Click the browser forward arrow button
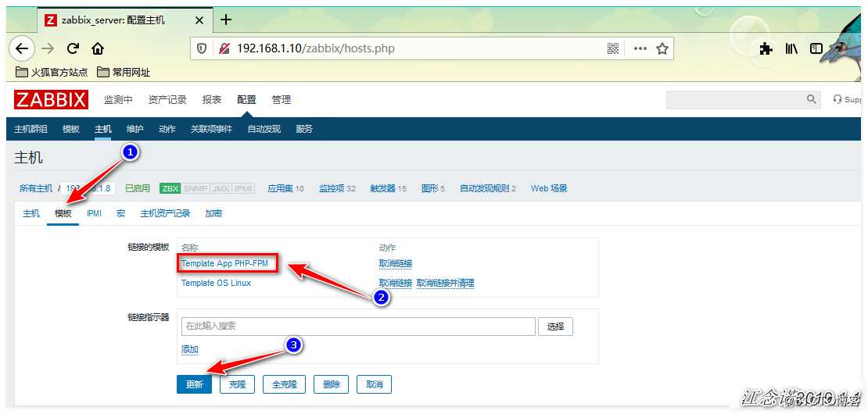This screenshot has height=414, width=868. coord(48,48)
